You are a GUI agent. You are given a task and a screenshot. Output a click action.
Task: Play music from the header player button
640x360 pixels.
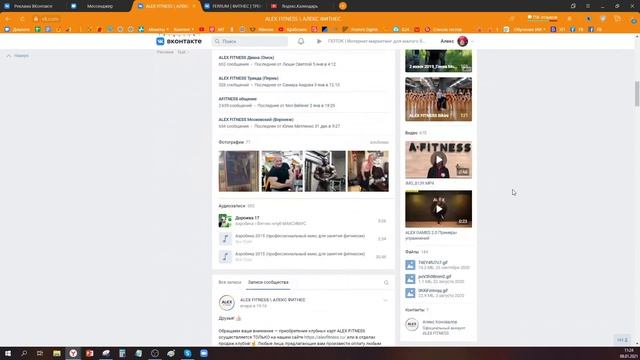[x=319, y=41]
